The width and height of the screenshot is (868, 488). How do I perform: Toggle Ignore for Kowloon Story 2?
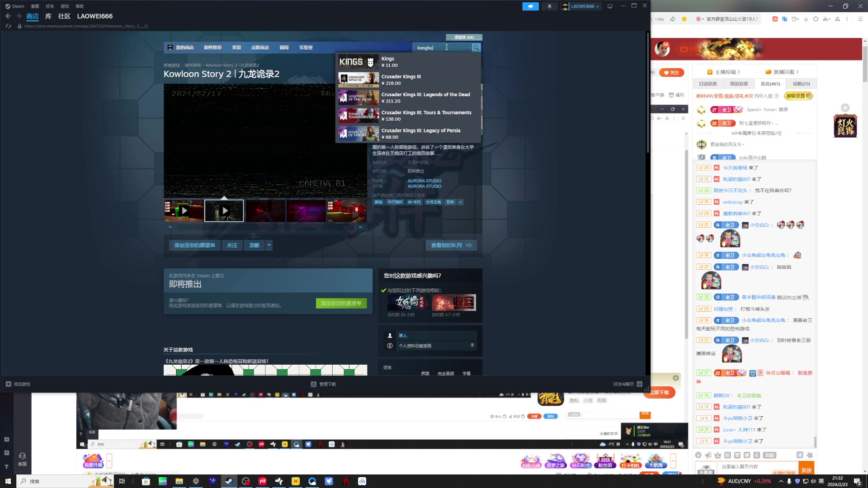coord(254,245)
